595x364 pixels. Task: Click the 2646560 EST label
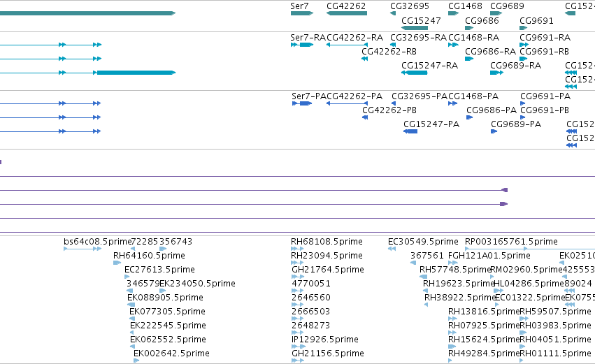[310, 298]
